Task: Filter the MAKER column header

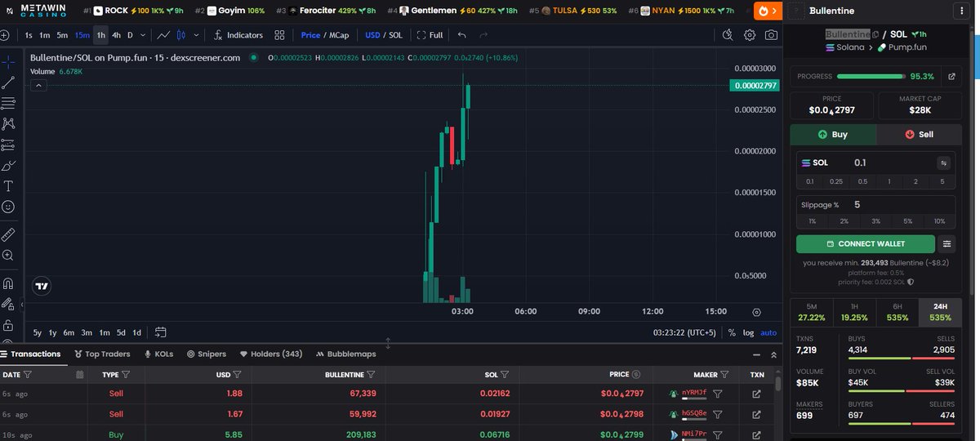Action: 724,375
